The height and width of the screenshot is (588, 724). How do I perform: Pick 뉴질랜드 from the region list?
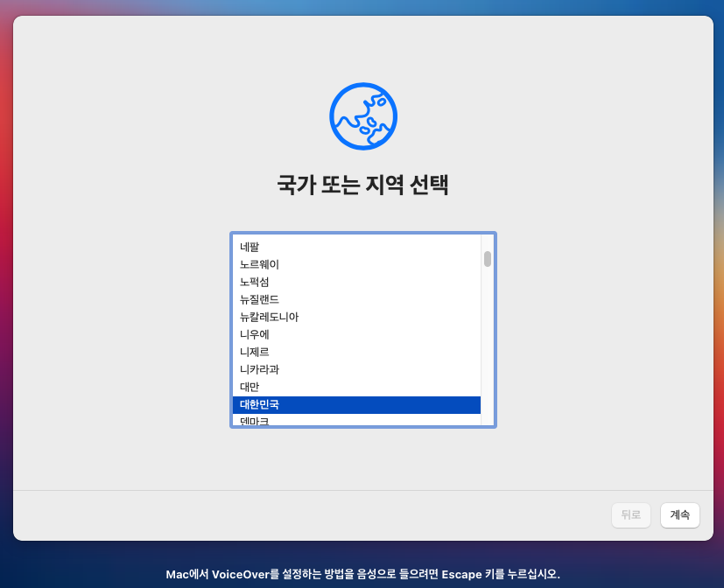[x=356, y=300]
